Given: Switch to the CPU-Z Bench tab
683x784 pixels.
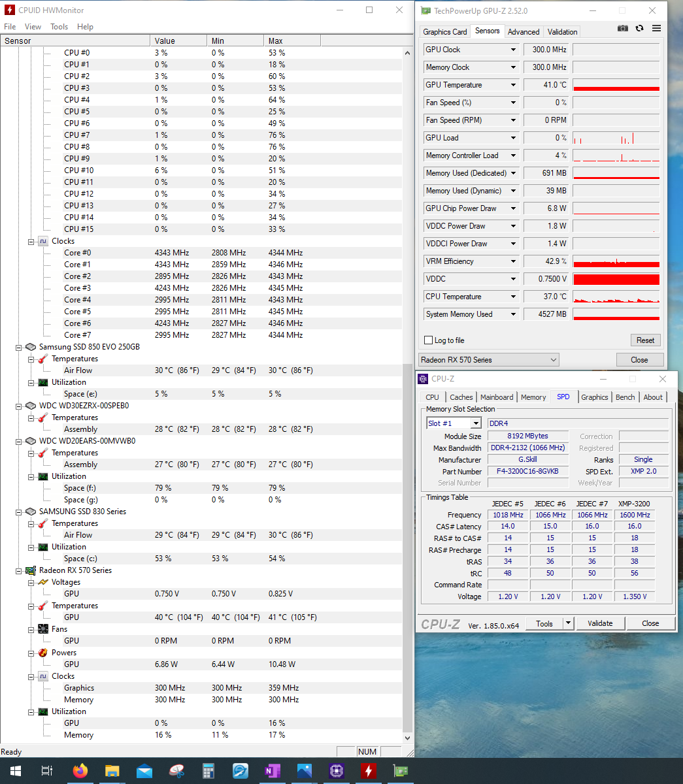Looking at the screenshot, I should coord(625,397).
